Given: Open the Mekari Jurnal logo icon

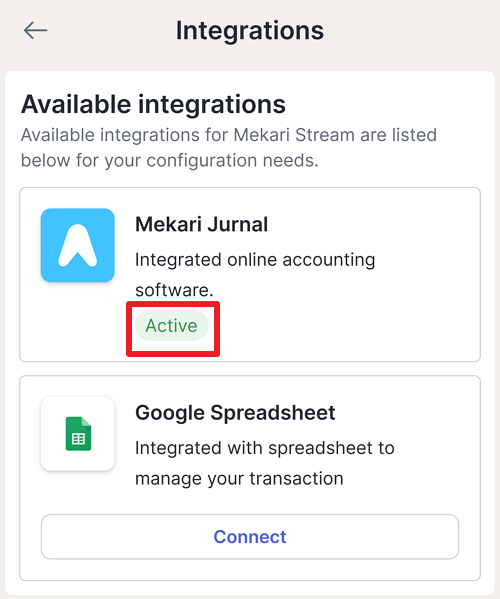Looking at the screenshot, I should [78, 245].
